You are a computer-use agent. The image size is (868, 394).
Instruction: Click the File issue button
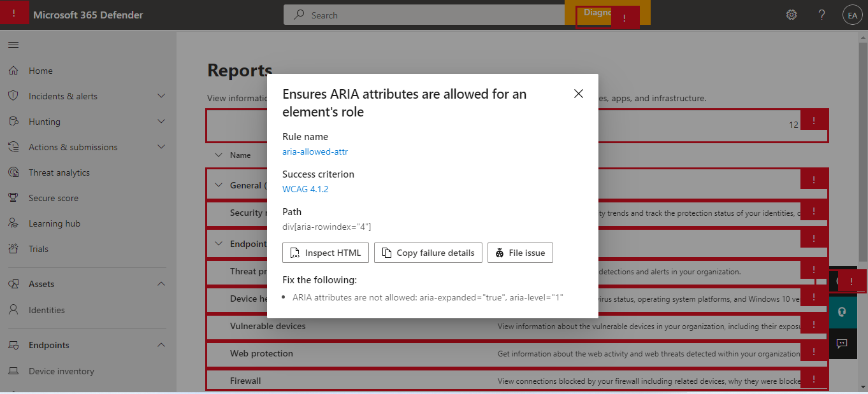tap(520, 253)
